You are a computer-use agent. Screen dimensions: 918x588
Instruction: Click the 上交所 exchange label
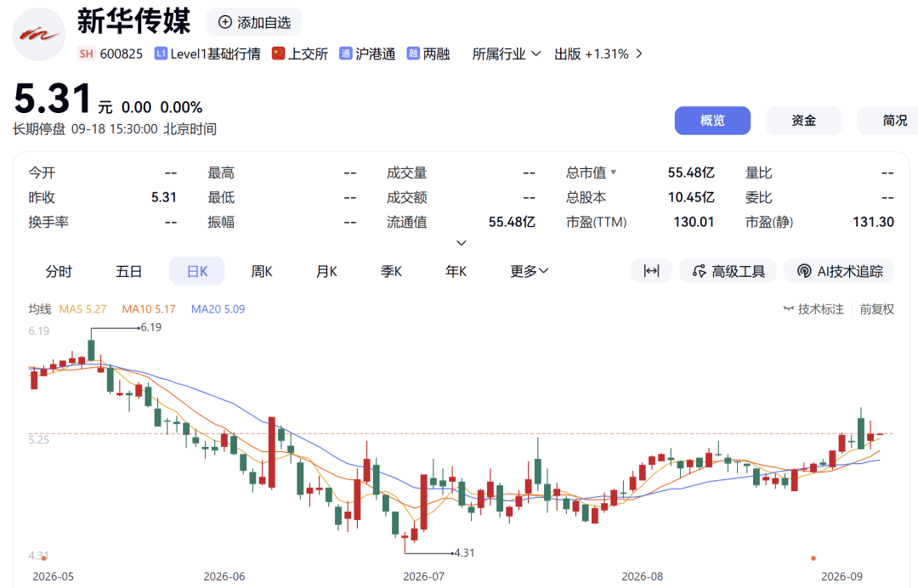pyautogui.click(x=308, y=54)
